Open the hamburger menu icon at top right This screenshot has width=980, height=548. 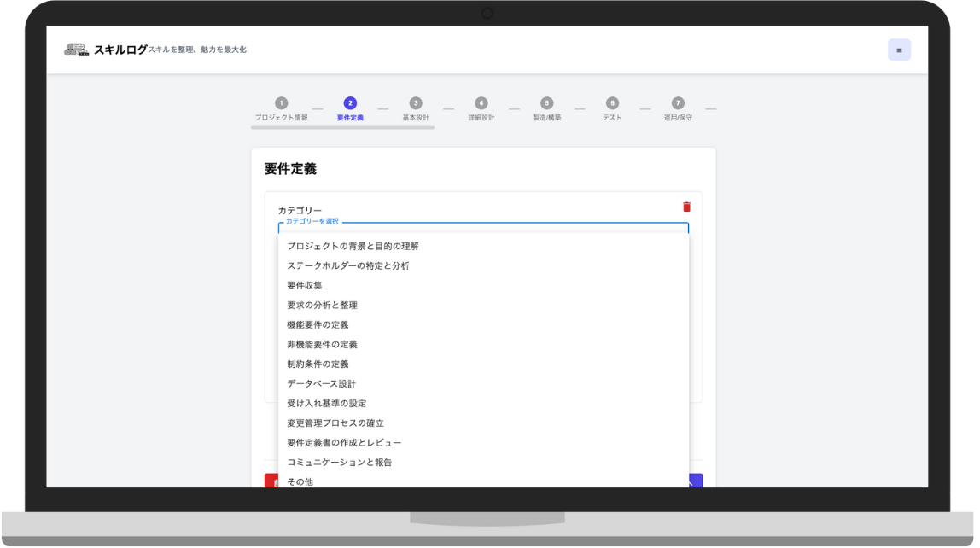coord(899,50)
